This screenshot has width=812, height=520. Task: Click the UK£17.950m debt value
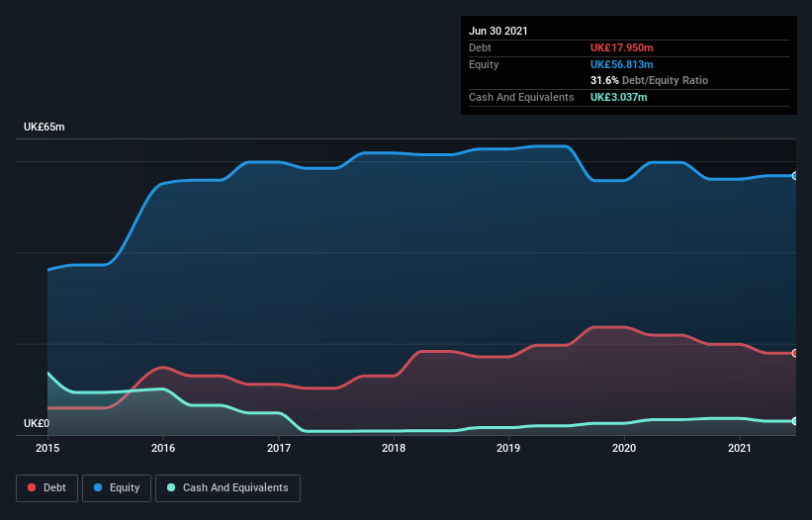click(x=621, y=47)
